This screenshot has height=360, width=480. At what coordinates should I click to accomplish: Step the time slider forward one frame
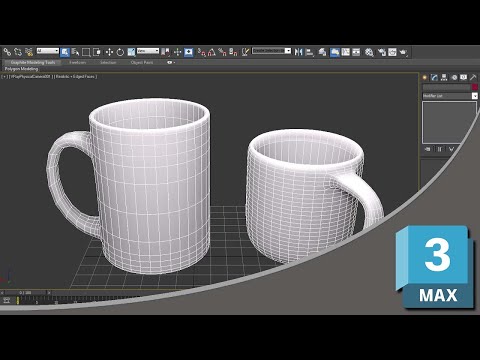tap(49, 293)
